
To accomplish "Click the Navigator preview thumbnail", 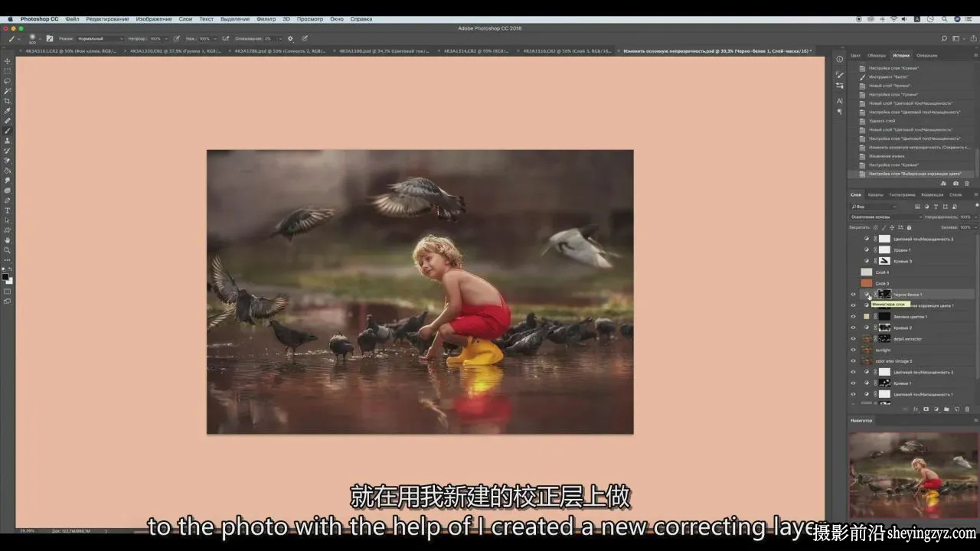I will pyautogui.click(x=913, y=474).
